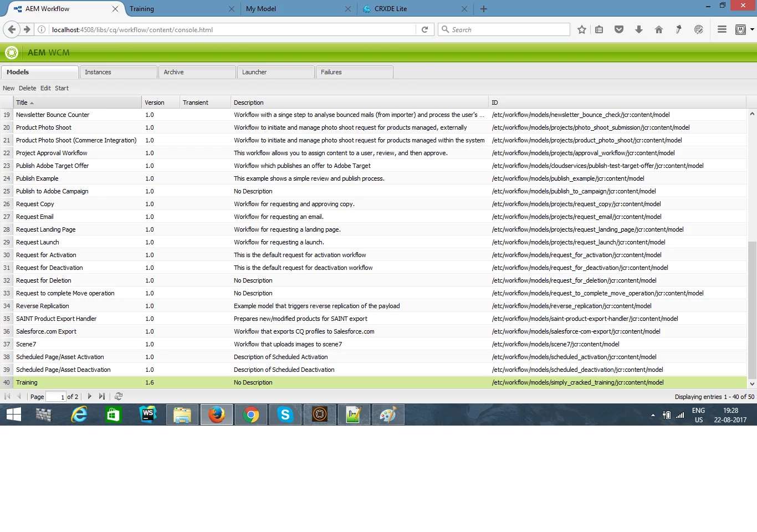
Task: Open Firefox from the taskbar
Action: [x=217, y=415]
